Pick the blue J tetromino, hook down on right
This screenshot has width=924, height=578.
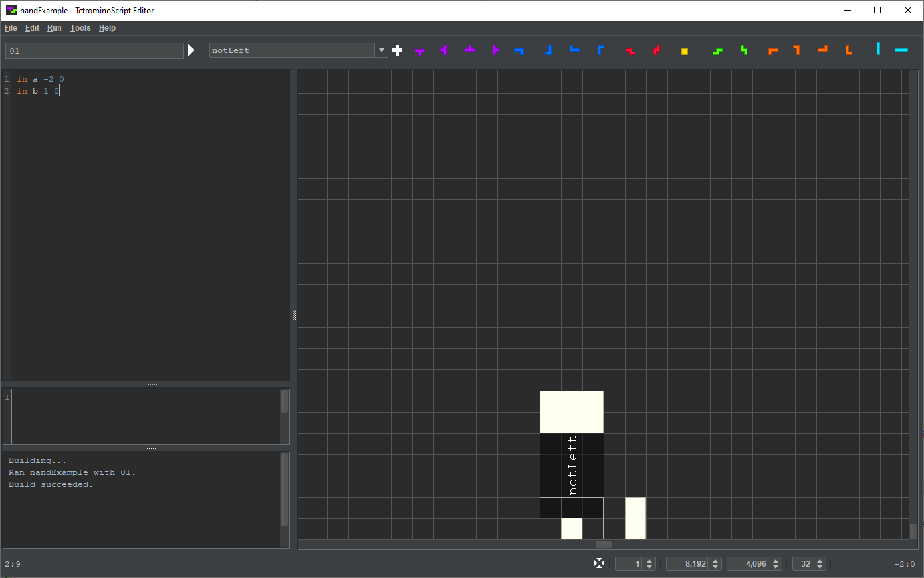coord(519,51)
